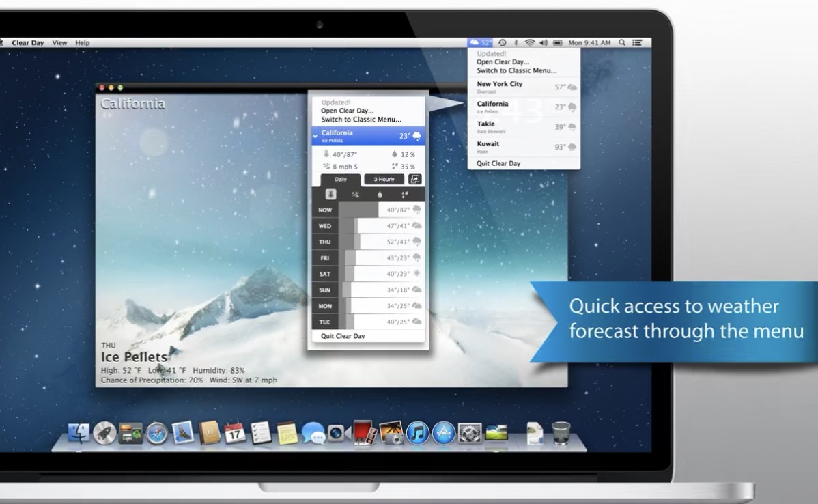
Task: Choose Quit Clear Day in the menu bar dropdown
Action: tap(498, 163)
